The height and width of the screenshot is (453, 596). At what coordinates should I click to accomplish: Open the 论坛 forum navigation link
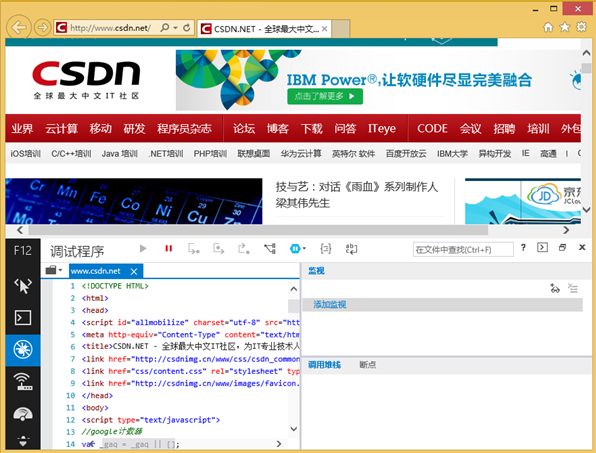coord(244,128)
